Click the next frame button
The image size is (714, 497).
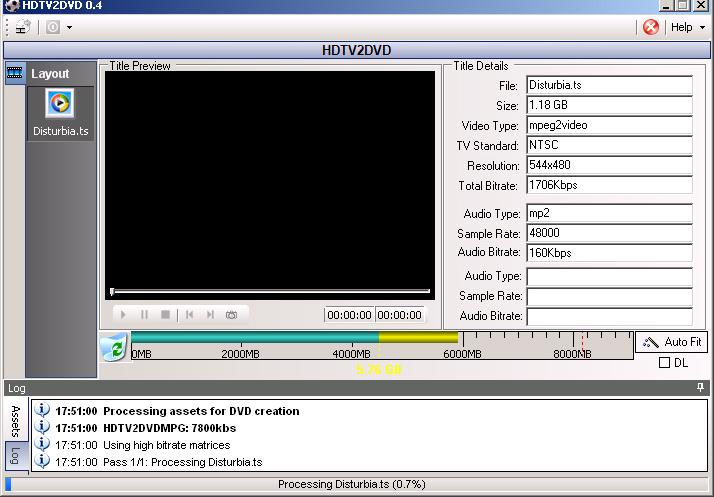click(x=210, y=314)
